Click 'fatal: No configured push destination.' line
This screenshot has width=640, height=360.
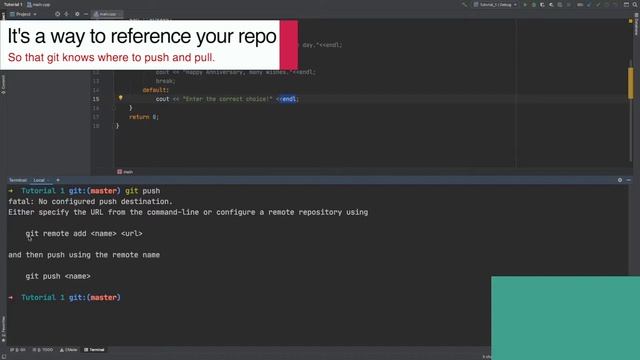(x=90, y=201)
